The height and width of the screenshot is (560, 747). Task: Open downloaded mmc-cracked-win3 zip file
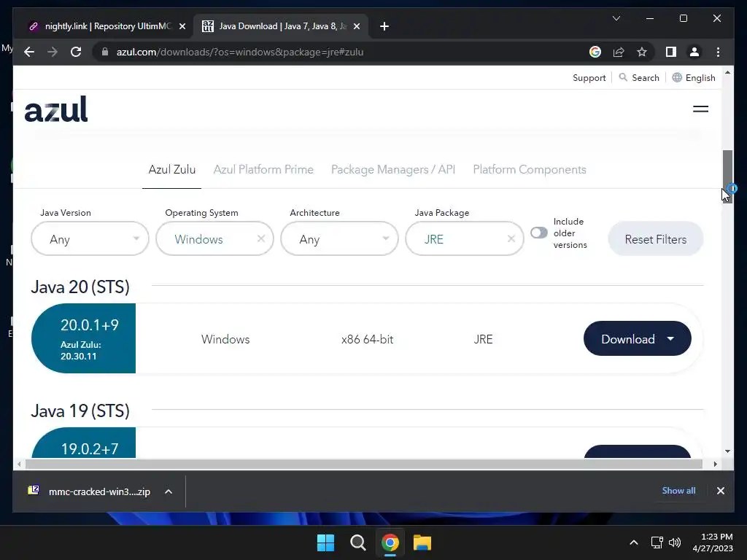click(x=90, y=491)
